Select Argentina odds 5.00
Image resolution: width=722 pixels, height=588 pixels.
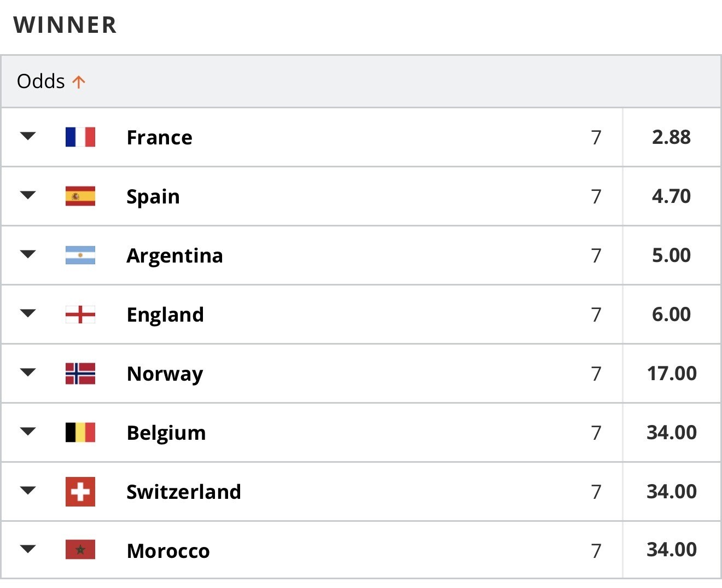click(672, 255)
